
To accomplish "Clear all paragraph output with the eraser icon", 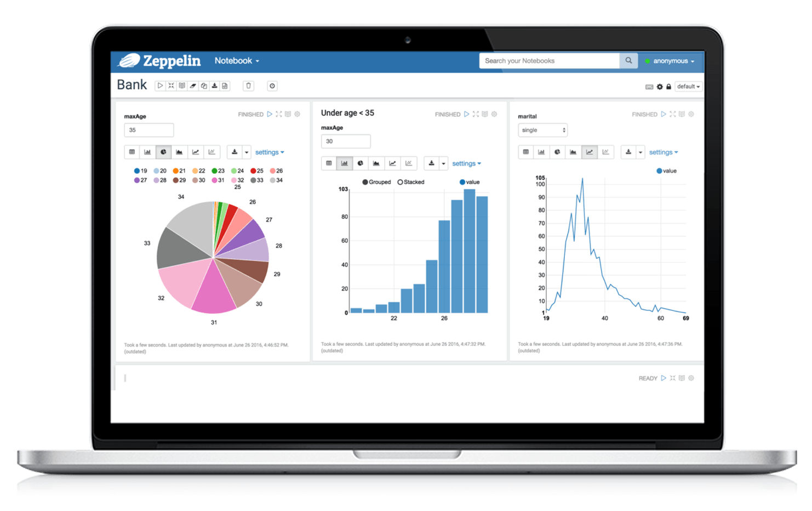I will (192, 86).
